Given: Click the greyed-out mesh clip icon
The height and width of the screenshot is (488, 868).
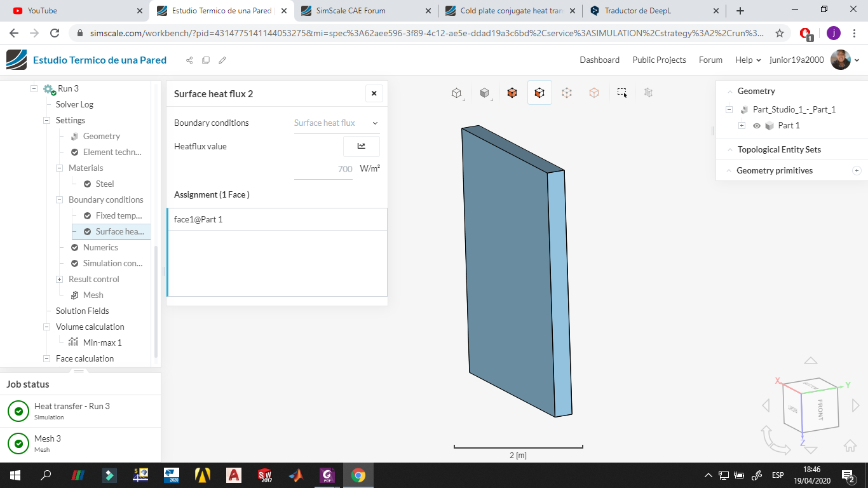Looking at the screenshot, I should [649, 93].
